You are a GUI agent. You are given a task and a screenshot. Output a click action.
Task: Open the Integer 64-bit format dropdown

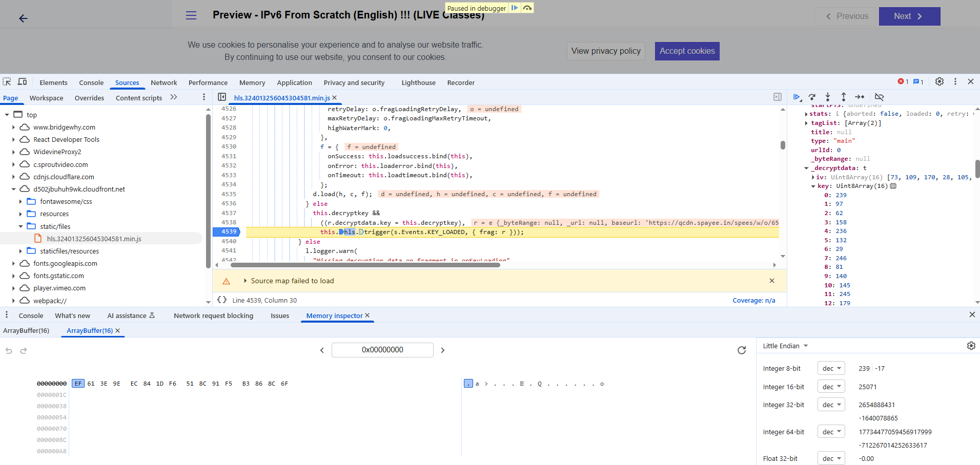point(831,432)
